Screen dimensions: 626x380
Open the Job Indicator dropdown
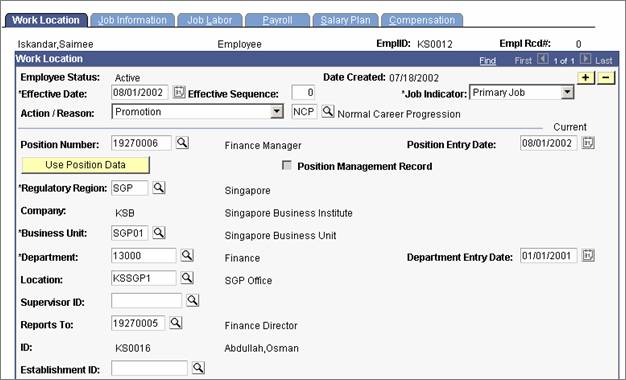pos(567,93)
